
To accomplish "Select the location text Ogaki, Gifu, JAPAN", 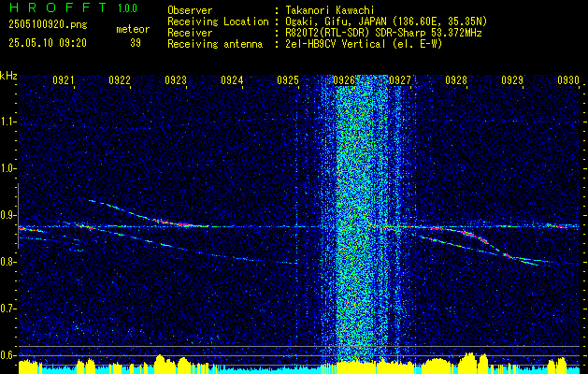I will pyautogui.click(x=337, y=22).
